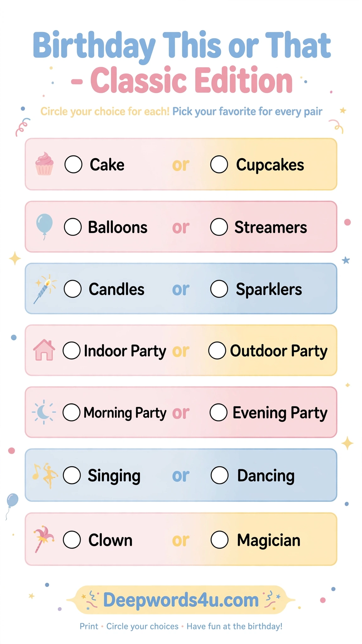362x644 pixels.
Task: Click the pink cupcake icon
Action: tap(44, 164)
